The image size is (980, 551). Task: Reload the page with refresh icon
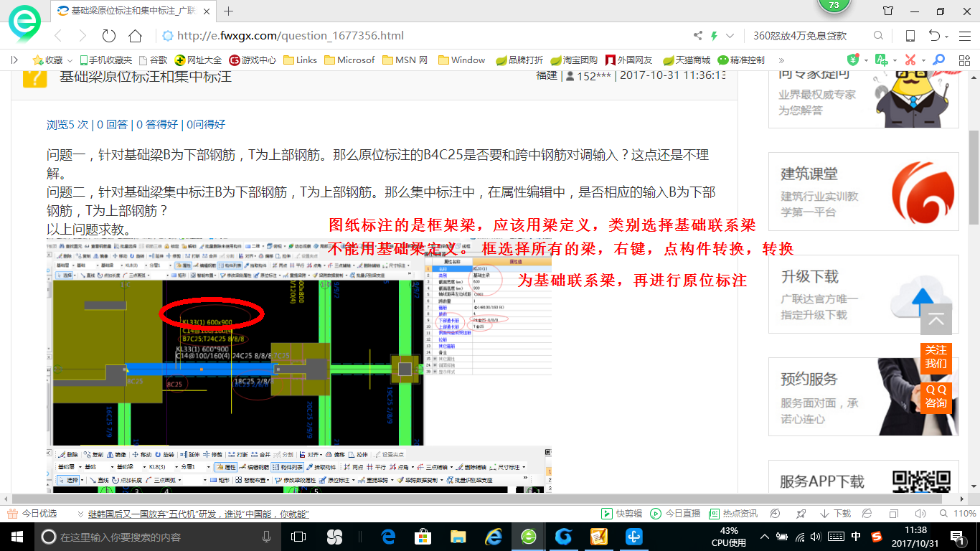pos(109,36)
